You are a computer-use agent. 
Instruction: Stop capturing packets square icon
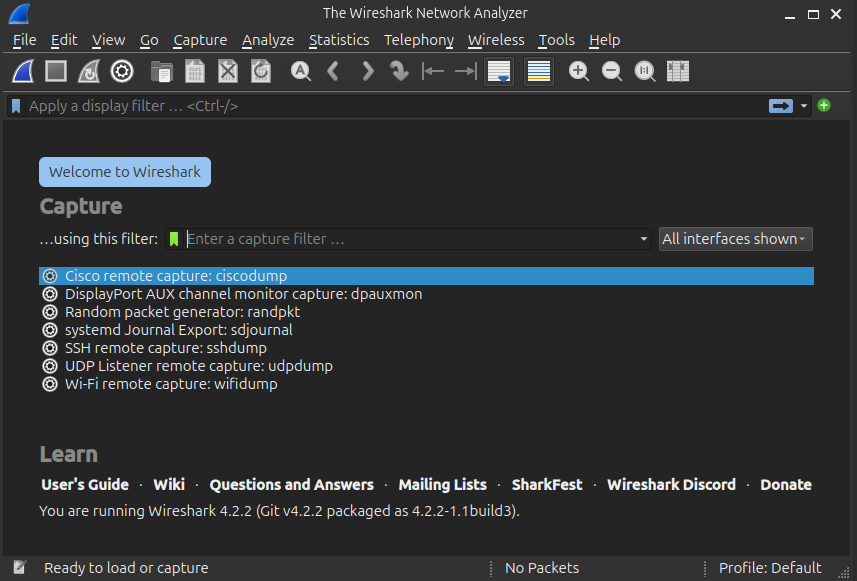(56, 71)
